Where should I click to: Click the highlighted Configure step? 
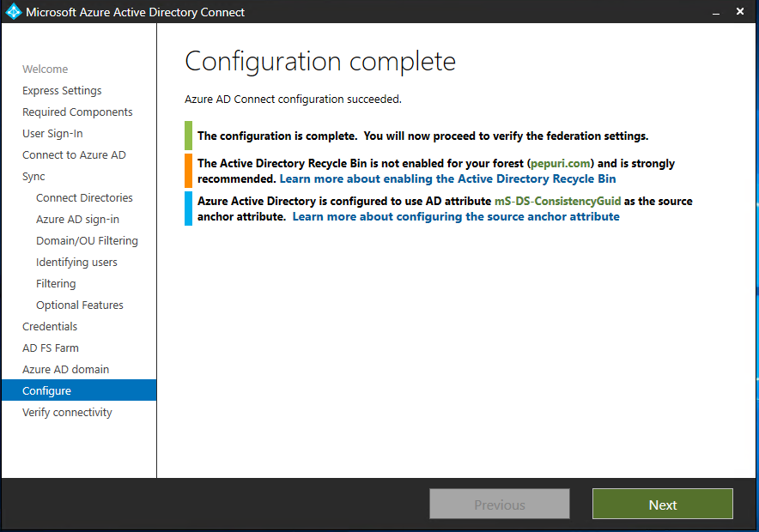pos(79,390)
